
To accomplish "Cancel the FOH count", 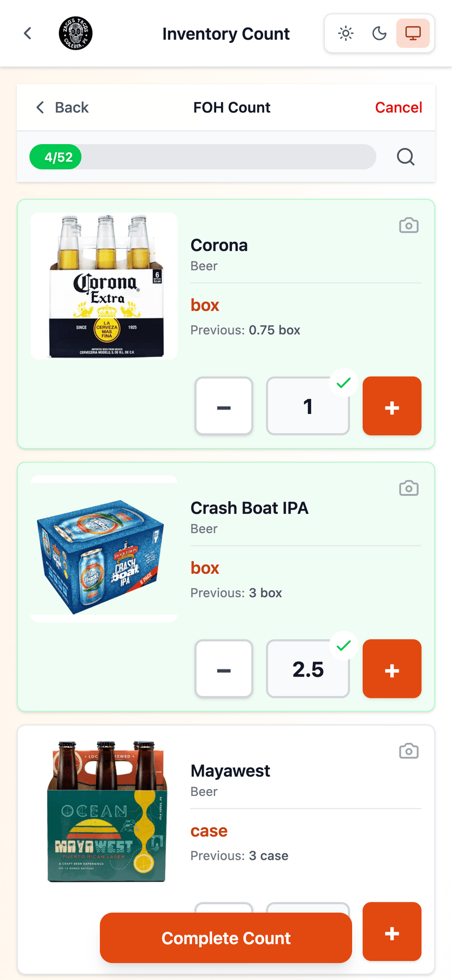I will (398, 108).
